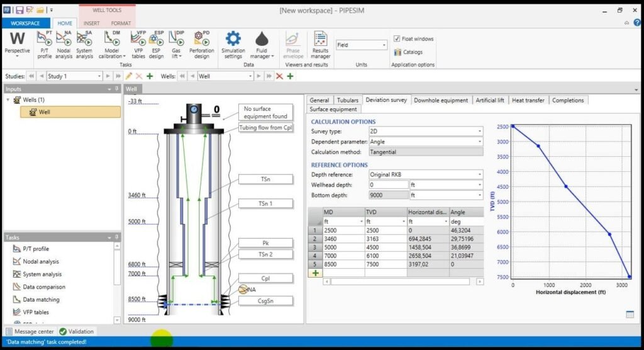The width and height of the screenshot is (644, 350).
Task: Toggle the Float windows checkbox
Action: pyautogui.click(x=397, y=39)
